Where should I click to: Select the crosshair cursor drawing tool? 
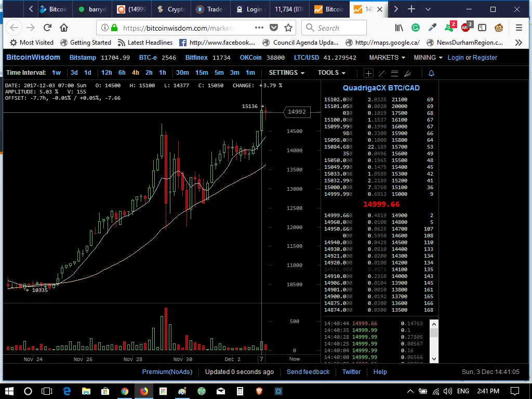[368, 73]
